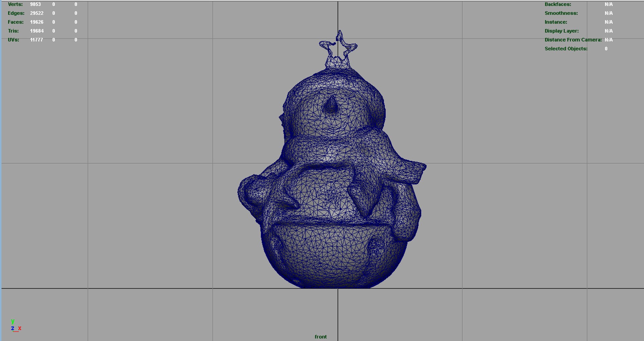644x341 pixels.
Task: Click the Selected Objects value 0
Action: point(606,49)
